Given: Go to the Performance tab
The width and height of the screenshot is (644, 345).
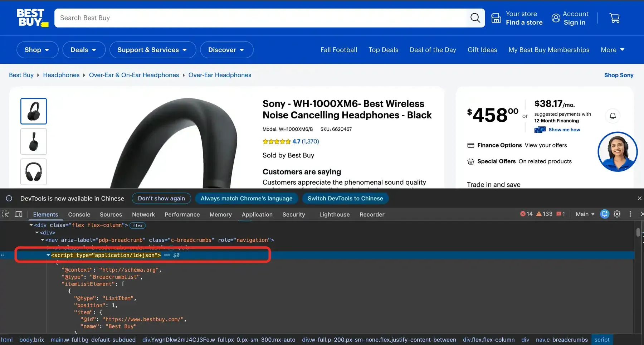Looking at the screenshot, I should (182, 214).
